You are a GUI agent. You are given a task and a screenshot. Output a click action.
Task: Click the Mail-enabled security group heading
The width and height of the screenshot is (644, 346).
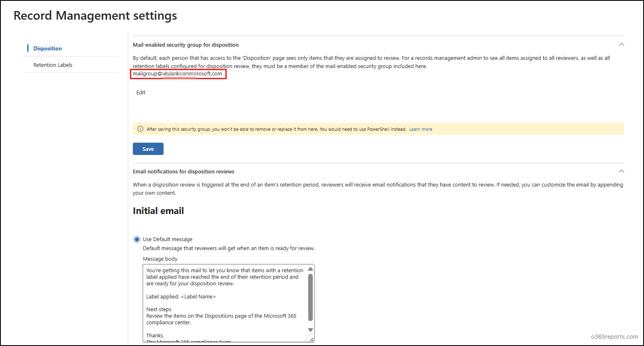click(186, 45)
